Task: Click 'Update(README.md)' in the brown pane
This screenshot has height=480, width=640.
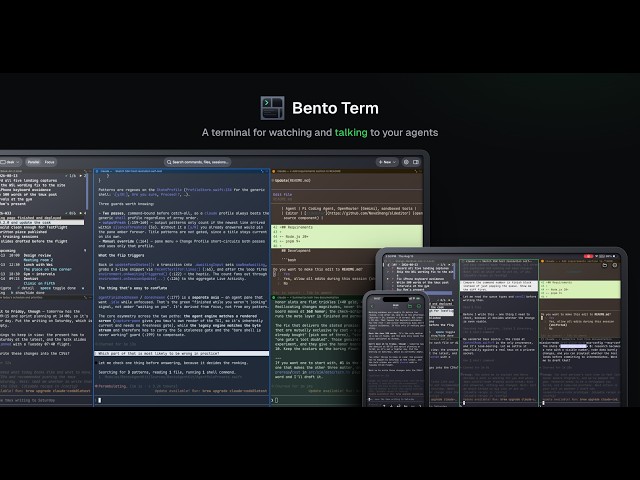Action: (x=292, y=180)
